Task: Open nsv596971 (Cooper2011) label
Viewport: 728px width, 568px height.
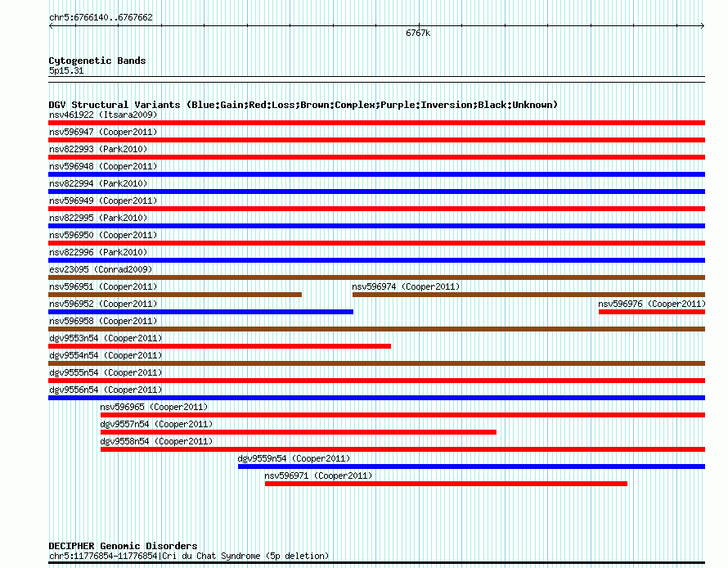Action: point(318,476)
